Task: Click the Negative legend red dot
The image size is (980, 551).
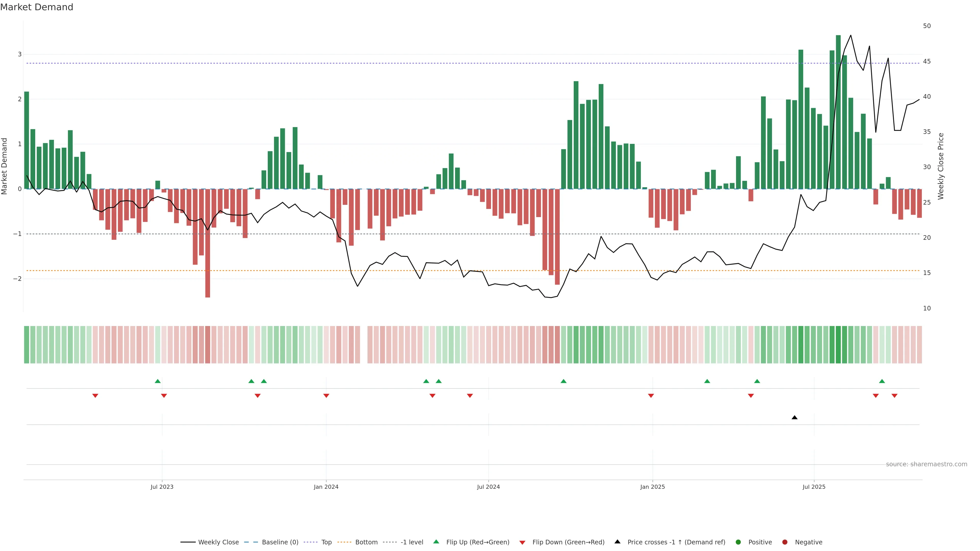Action: [x=785, y=542]
